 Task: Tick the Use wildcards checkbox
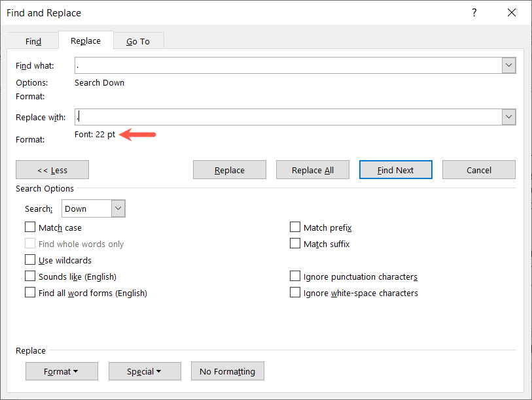pyautogui.click(x=30, y=260)
